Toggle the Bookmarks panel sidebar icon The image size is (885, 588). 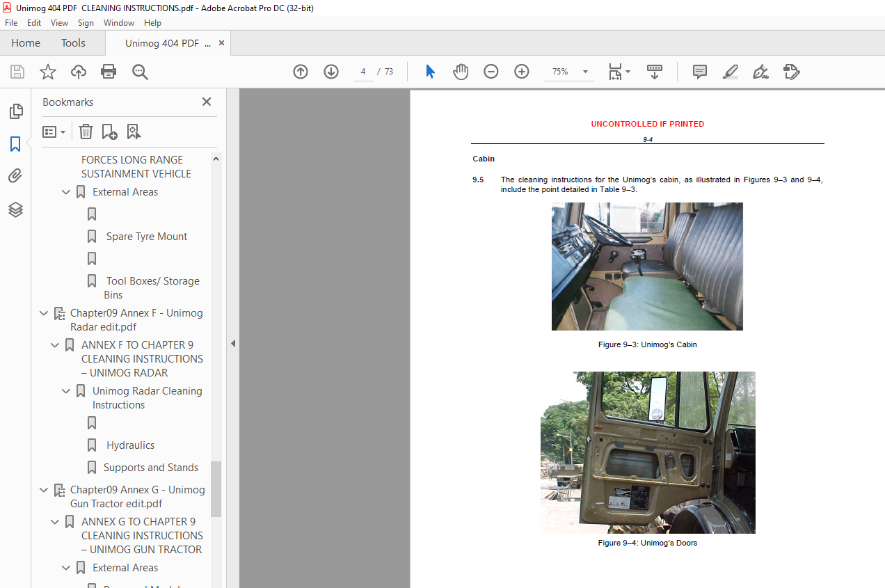coord(15,144)
